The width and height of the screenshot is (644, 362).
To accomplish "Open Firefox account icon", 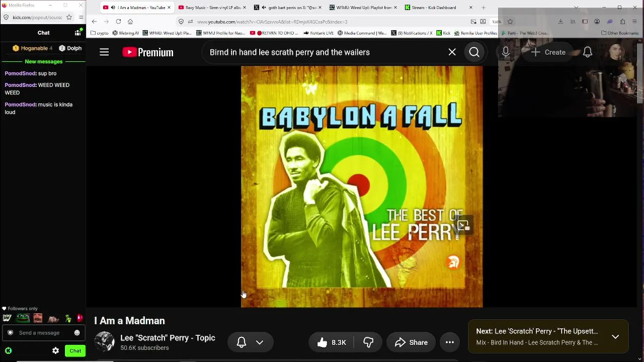I will (x=597, y=22).
